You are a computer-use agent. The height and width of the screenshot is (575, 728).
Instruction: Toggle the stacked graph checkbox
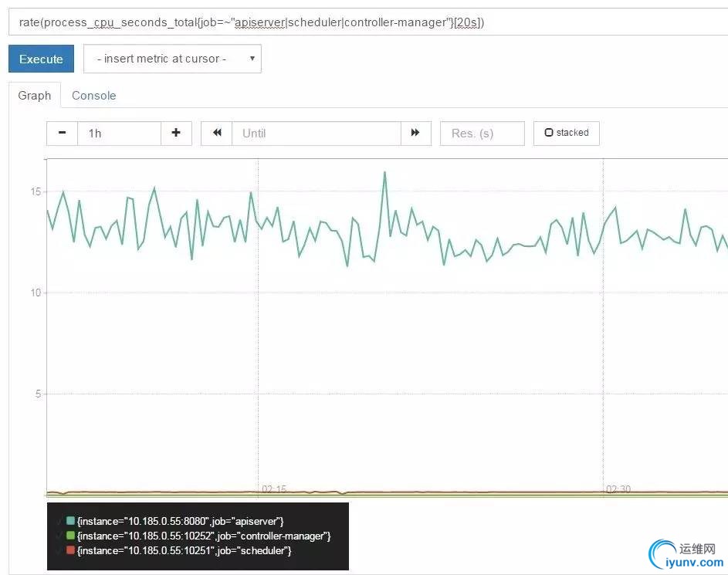[567, 134]
